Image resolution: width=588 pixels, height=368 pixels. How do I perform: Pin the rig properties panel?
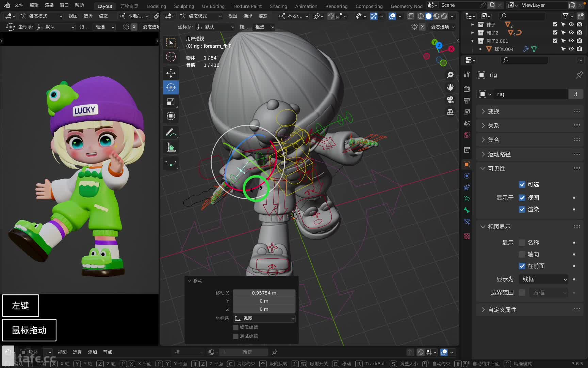579,75
